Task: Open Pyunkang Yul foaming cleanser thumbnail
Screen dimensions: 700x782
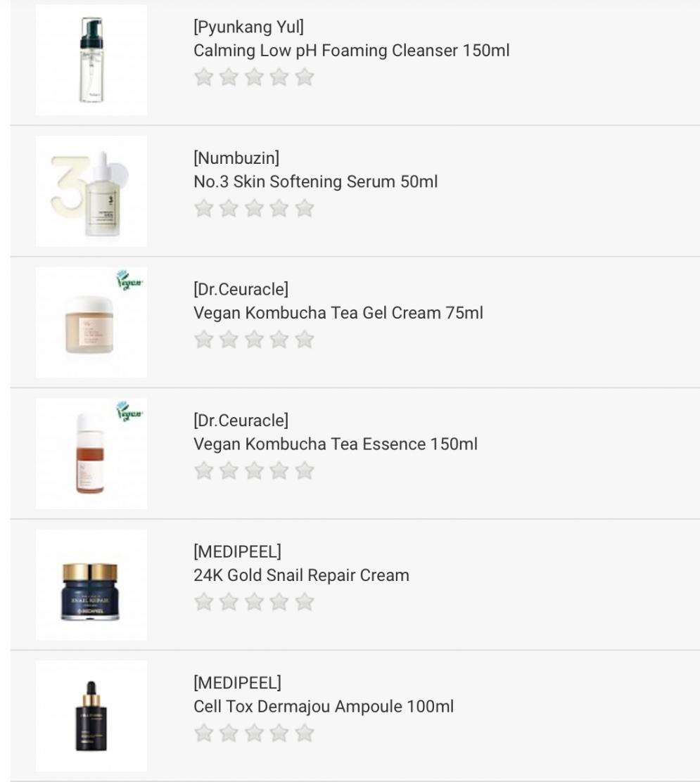Action: 91,60
